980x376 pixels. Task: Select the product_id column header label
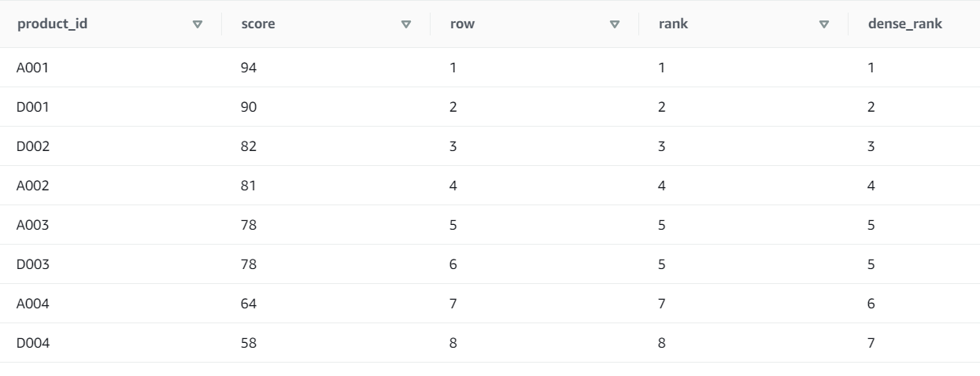52,24
